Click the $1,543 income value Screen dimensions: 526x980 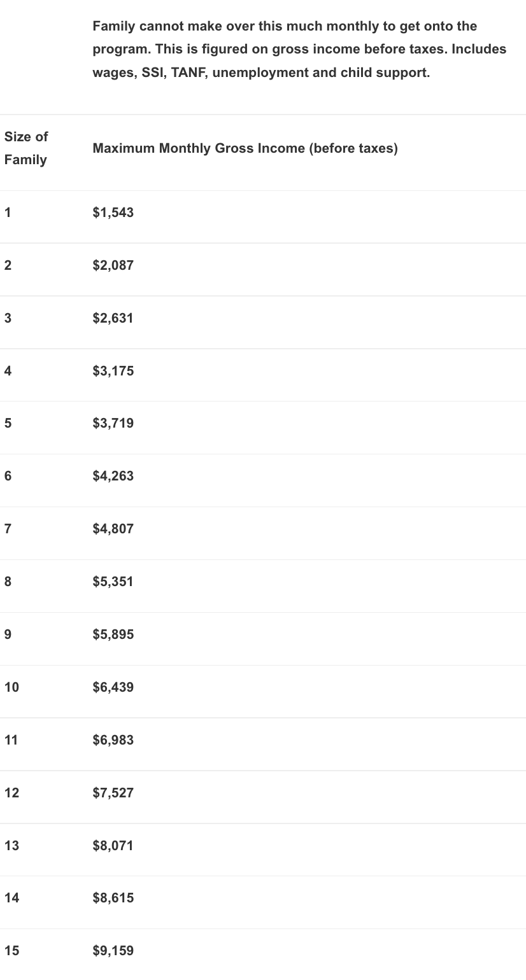pos(113,213)
